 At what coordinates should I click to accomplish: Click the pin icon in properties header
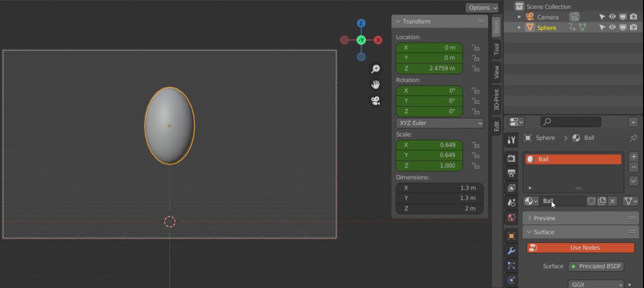[x=633, y=138]
